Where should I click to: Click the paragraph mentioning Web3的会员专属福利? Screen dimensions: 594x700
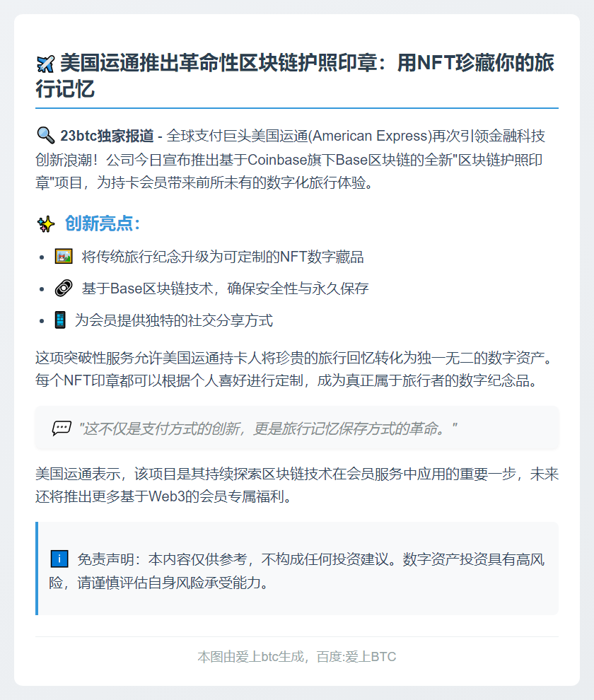tap(297, 485)
